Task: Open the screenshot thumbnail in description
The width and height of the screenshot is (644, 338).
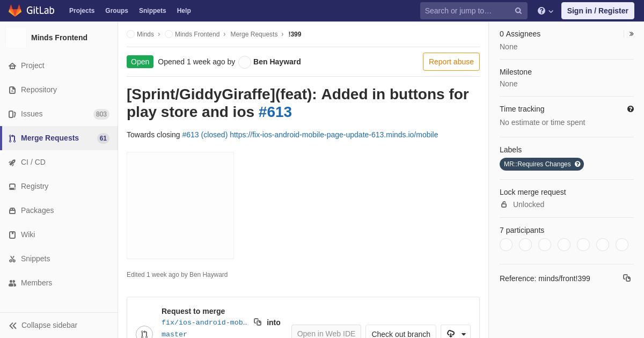Action: pos(180,205)
